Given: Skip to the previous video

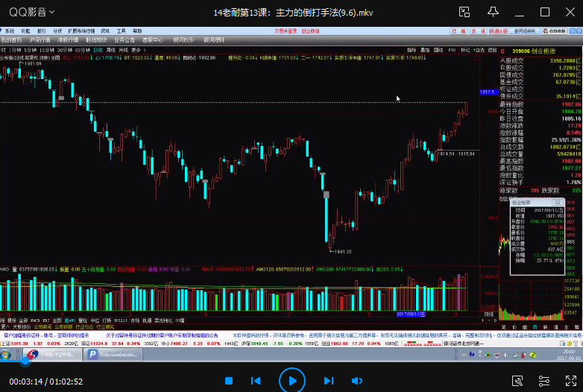Looking at the screenshot, I should (256, 381).
